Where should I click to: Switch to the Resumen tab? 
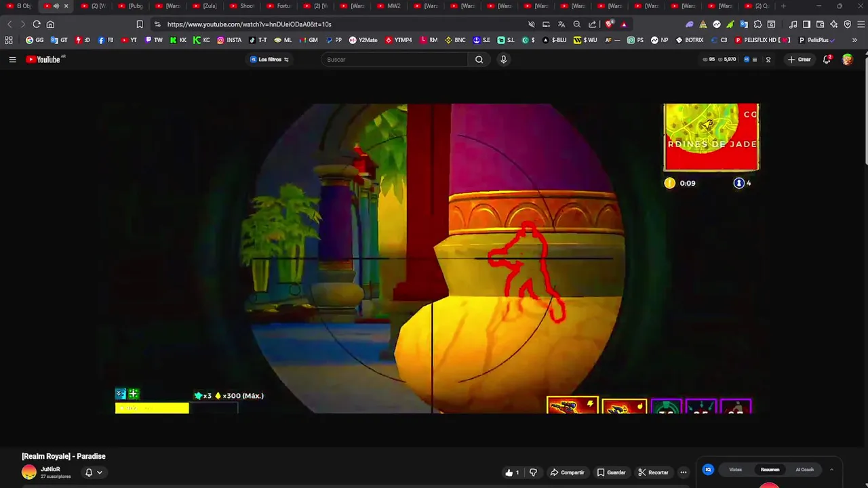point(770,470)
